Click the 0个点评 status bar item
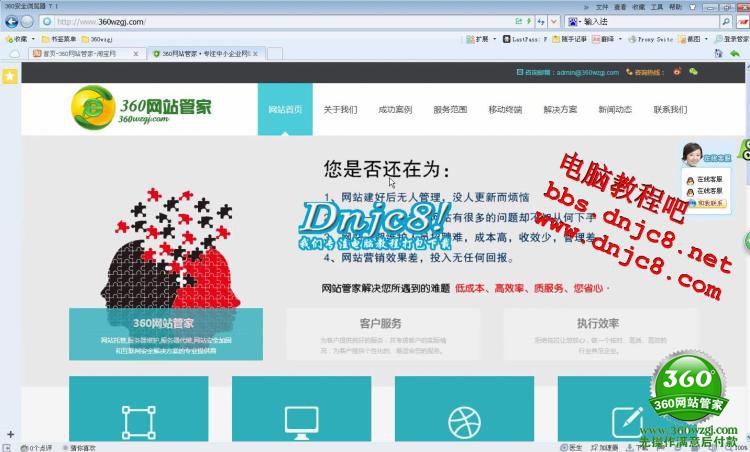The height and width of the screenshot is (452, 750). 36,448
